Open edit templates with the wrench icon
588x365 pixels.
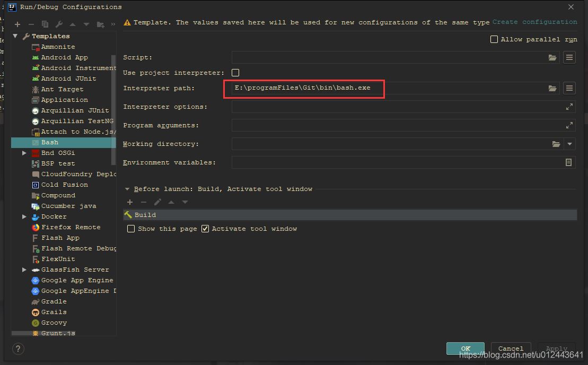(58, 24)
